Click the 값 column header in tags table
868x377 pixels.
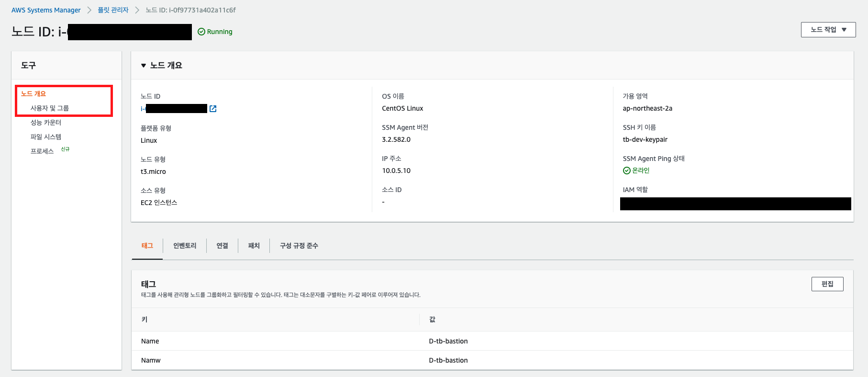tap(432, 320)
